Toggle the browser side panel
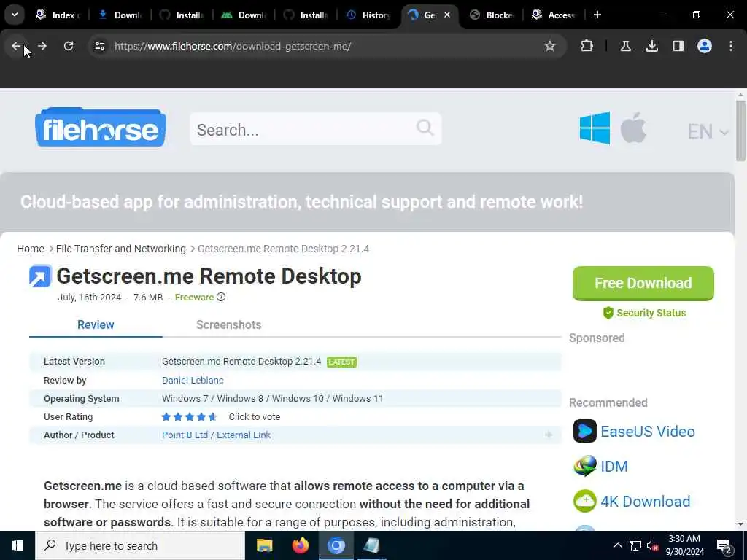Viewport: 747px width, 560px height. (678, 46)
